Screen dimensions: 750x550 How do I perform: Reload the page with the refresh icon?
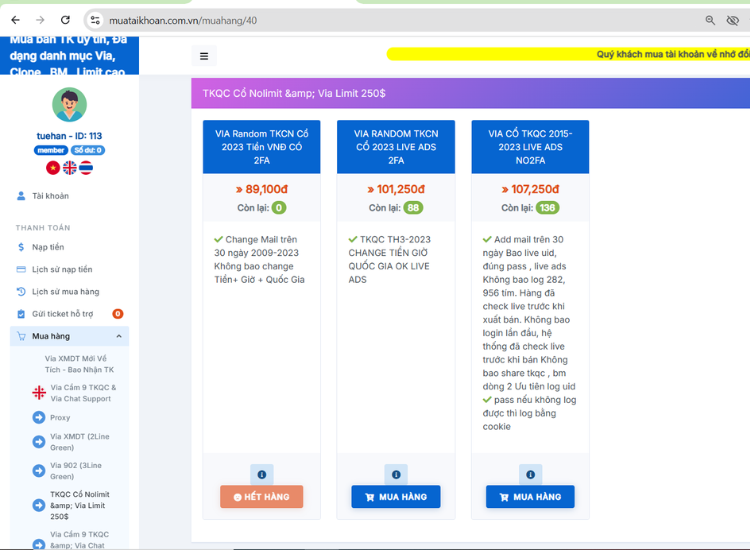click(x=65, y=20)
